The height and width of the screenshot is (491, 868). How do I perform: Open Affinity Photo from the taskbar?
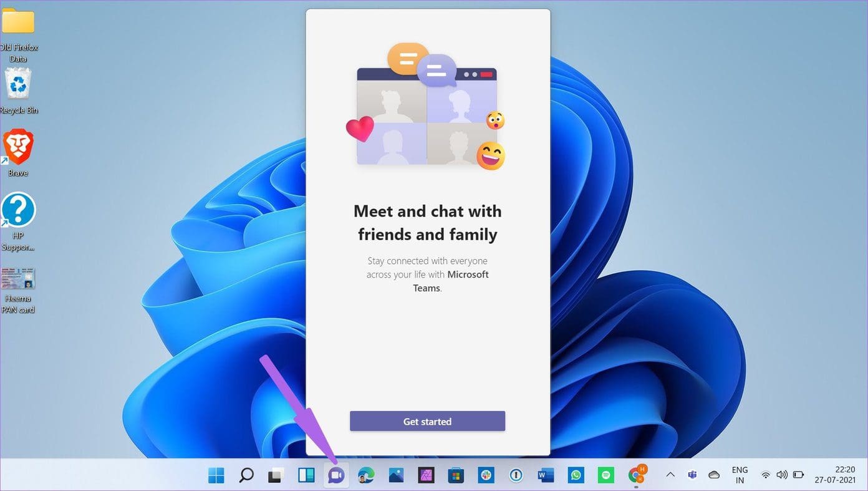point(426,475)
